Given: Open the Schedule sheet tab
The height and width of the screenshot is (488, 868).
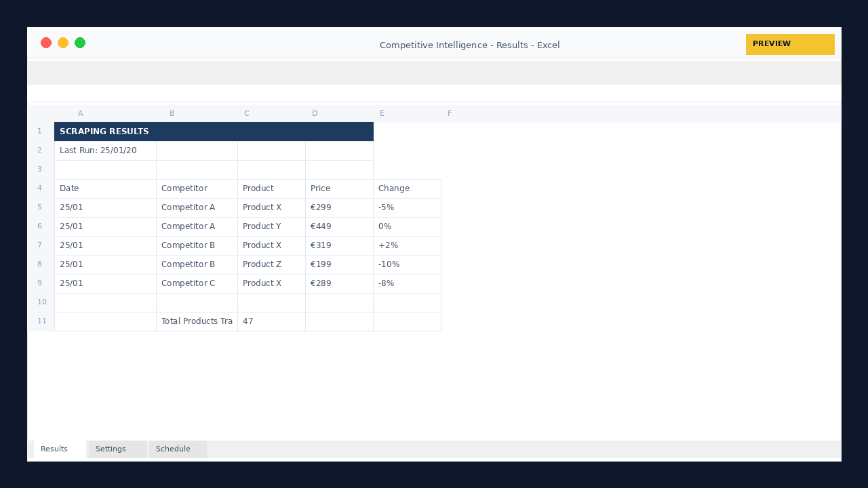Looking at the screenshot, I should tap(178, 449).
